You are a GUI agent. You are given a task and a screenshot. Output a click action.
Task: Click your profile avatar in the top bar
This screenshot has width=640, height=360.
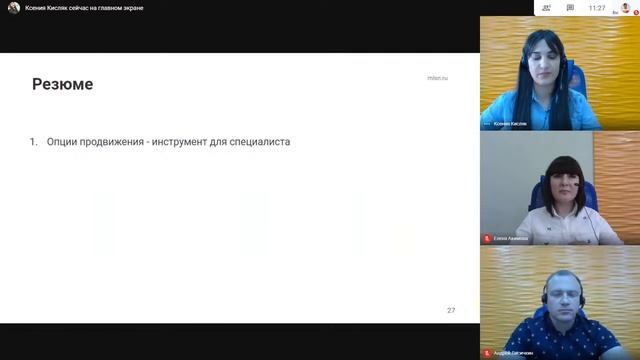click(x=625, y=8)
